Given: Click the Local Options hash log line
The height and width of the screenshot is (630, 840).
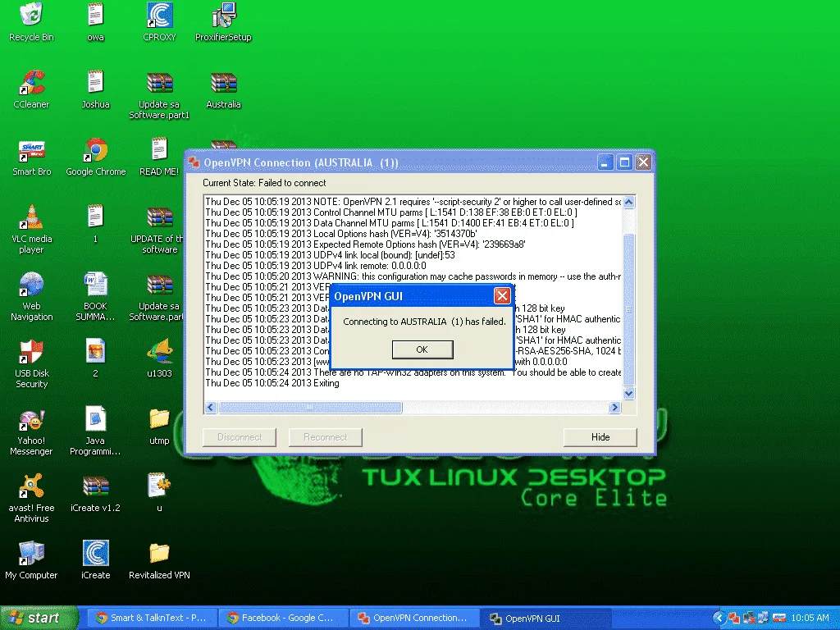Looking at the screenshot, I should point(340,234).
